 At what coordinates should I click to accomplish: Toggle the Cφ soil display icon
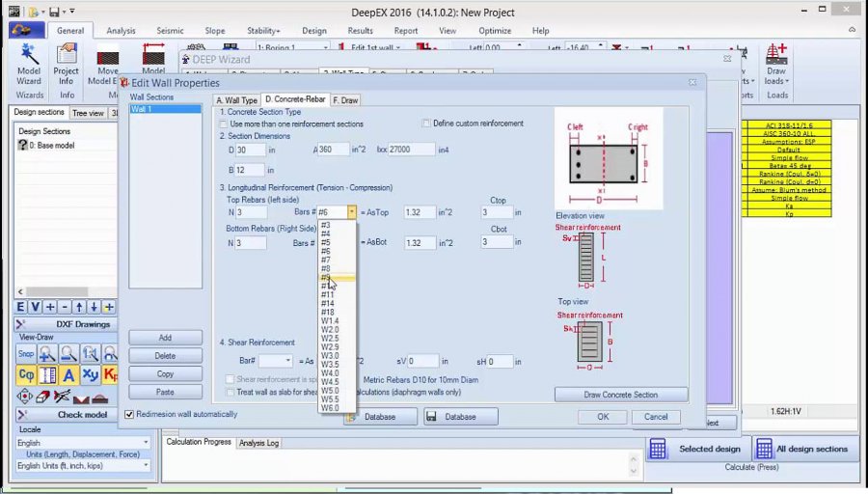(25, 375)
